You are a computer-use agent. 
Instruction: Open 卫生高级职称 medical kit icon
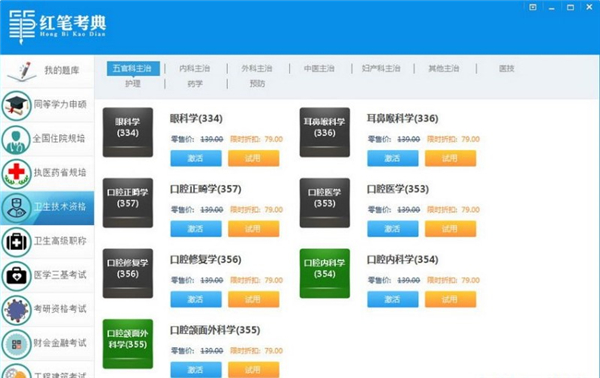(16, 242)
